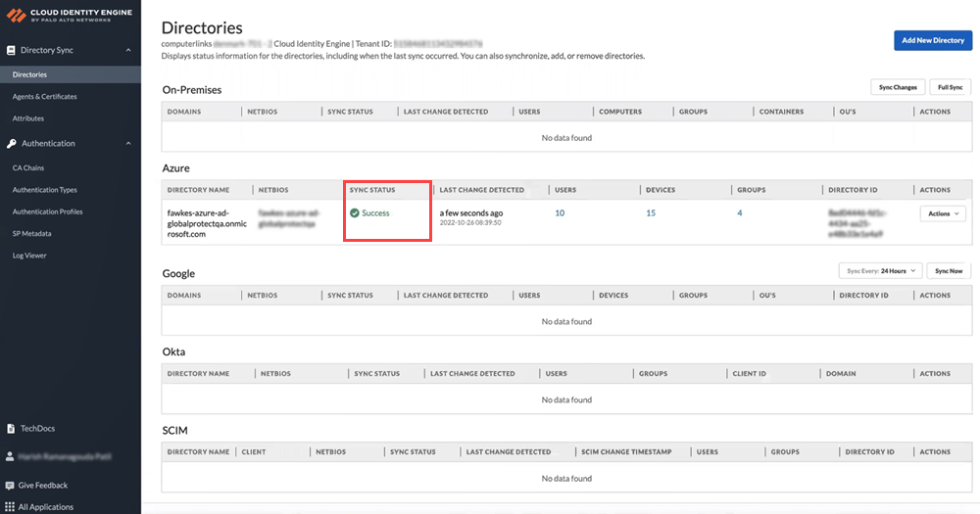
Task: Select Log Viewer from sidebar
Action: pyautogui.click(x=29, y=256)
